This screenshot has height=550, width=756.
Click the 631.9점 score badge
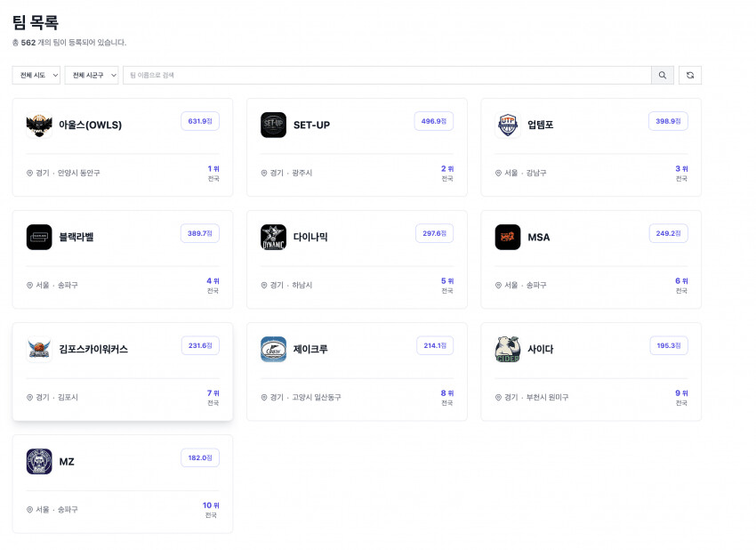(x=200, y=121)
